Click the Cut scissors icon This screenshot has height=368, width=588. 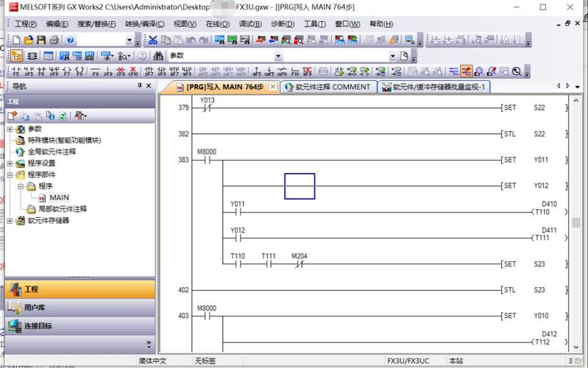(154, 40)
